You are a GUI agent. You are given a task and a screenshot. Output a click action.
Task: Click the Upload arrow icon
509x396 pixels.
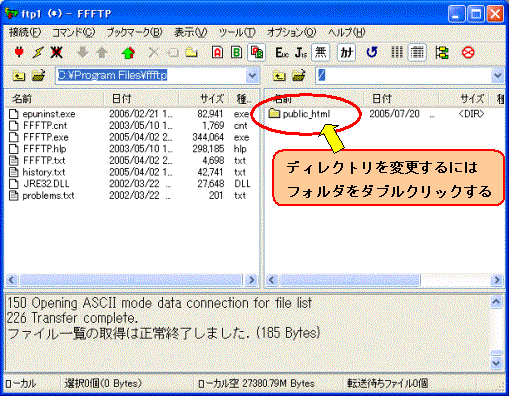(102, 52)
